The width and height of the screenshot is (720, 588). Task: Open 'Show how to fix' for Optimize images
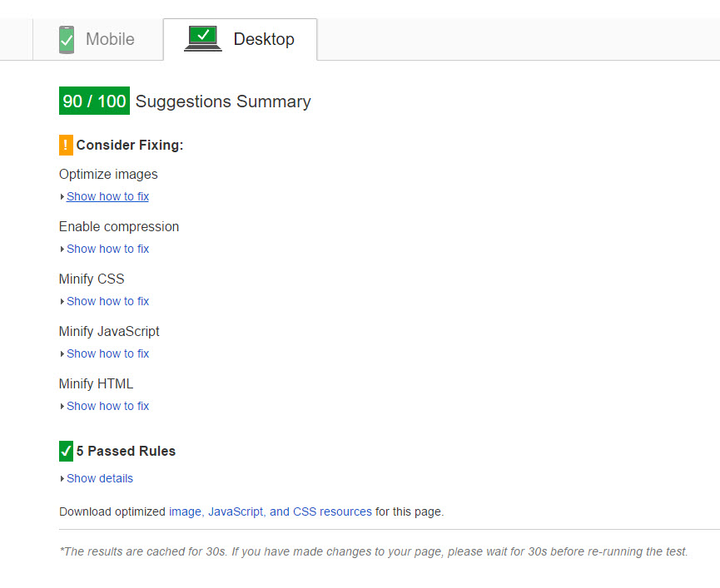107,196
